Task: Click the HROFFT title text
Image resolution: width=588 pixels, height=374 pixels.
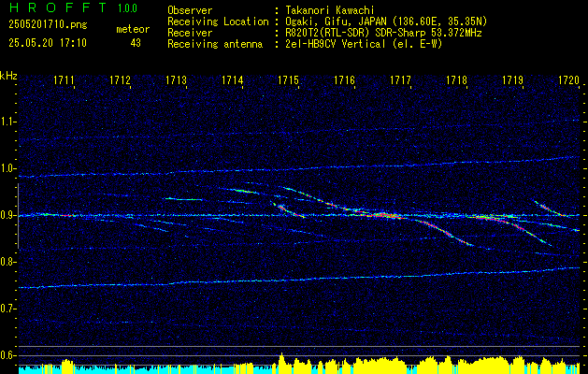Action: (x=58, y=7)
